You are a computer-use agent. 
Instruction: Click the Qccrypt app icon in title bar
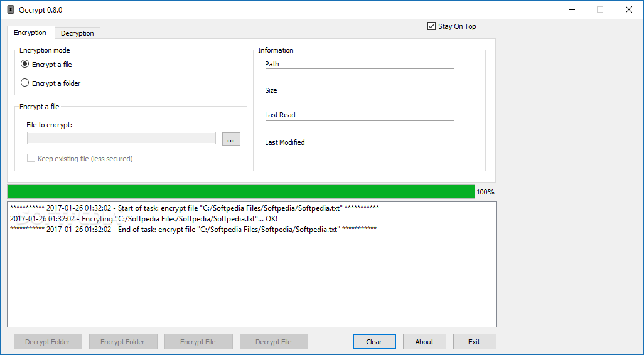pos(10,9)
